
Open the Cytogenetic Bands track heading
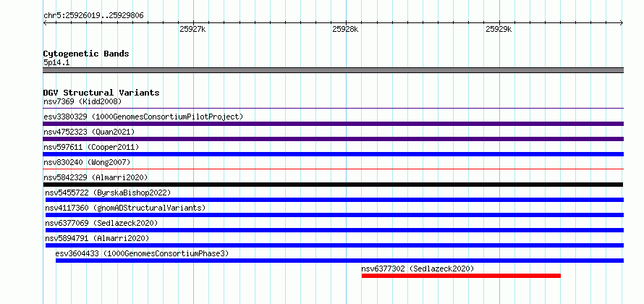pyautogui.click(x=86, y=54)
